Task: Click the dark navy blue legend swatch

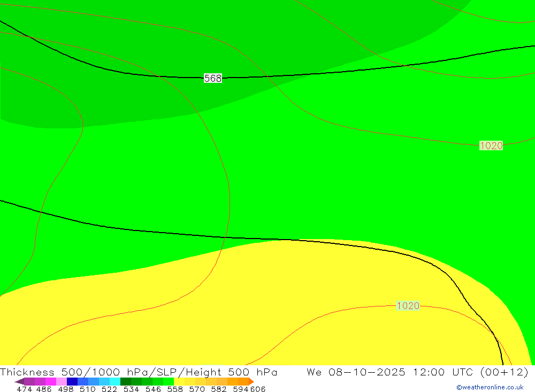Action: tap(72, 381)
